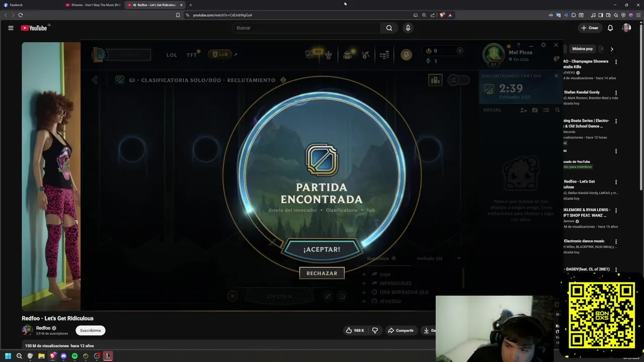Start YouTube voice search with microphone

pyautogui.click(x=408, y=28)
